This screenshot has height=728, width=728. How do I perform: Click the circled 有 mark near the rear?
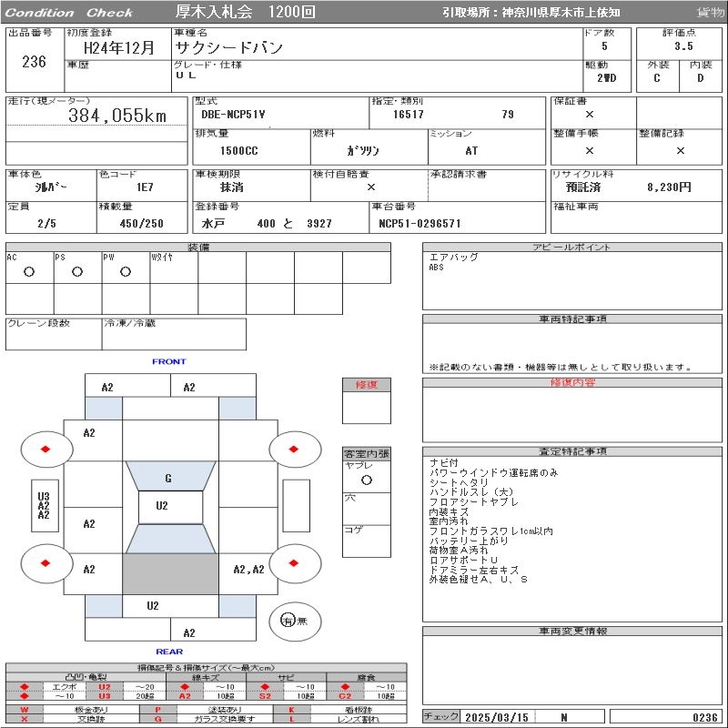point(288,621)
